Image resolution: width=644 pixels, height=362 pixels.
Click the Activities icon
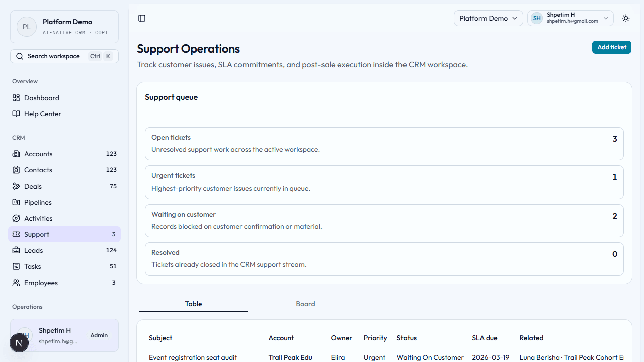16,218
